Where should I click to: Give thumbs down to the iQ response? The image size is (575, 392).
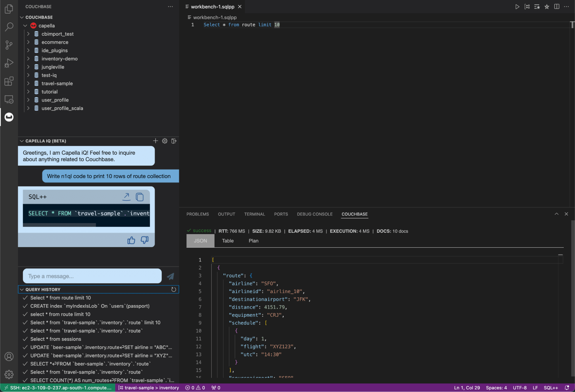144,240
